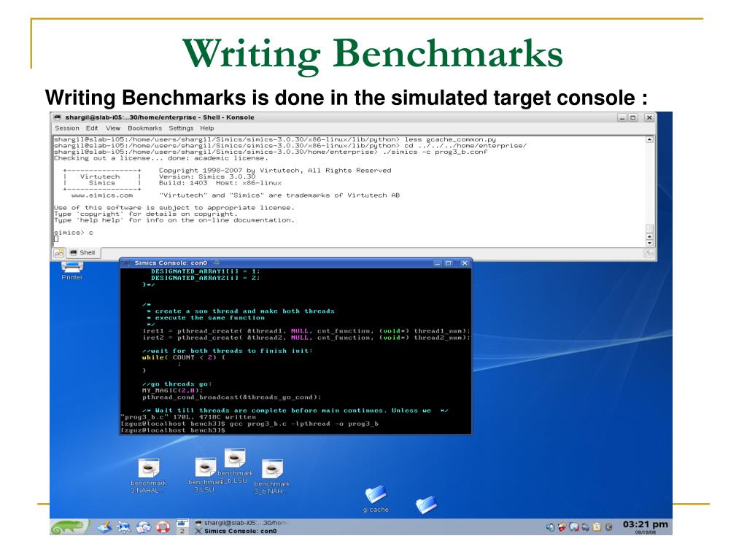Click the Konsole terminal window icon in title bar
The image size is (747, 560).
coord(58,117)
